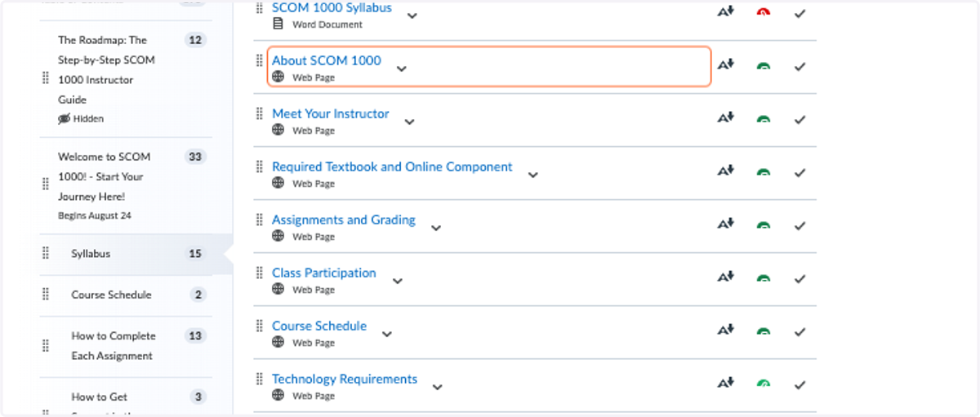This screenshot has height=417, width=980.
Task: Select the Syllabus module in sidebar
Action: coord(91,254)
